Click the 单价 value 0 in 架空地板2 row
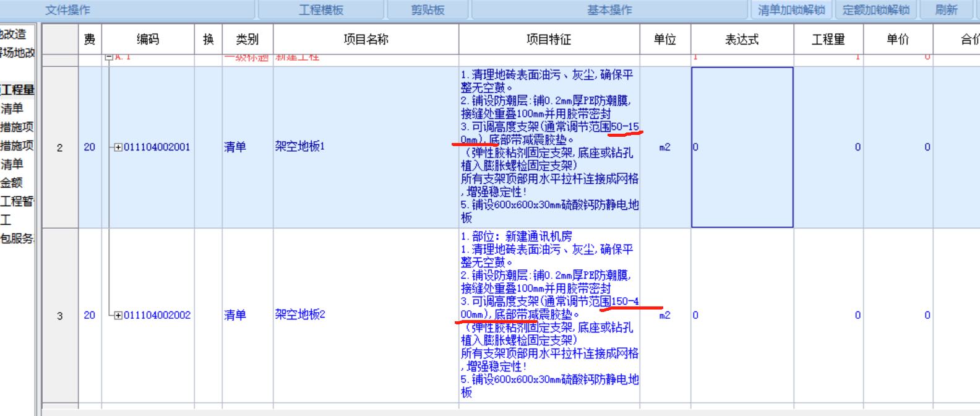Screen dimensions: 980x416 tap(898, 315)
